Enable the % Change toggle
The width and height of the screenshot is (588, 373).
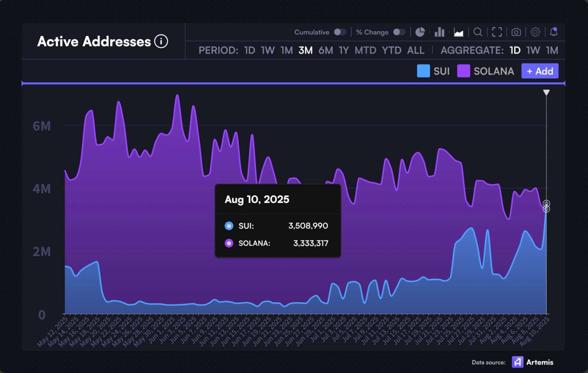[399, 32]
